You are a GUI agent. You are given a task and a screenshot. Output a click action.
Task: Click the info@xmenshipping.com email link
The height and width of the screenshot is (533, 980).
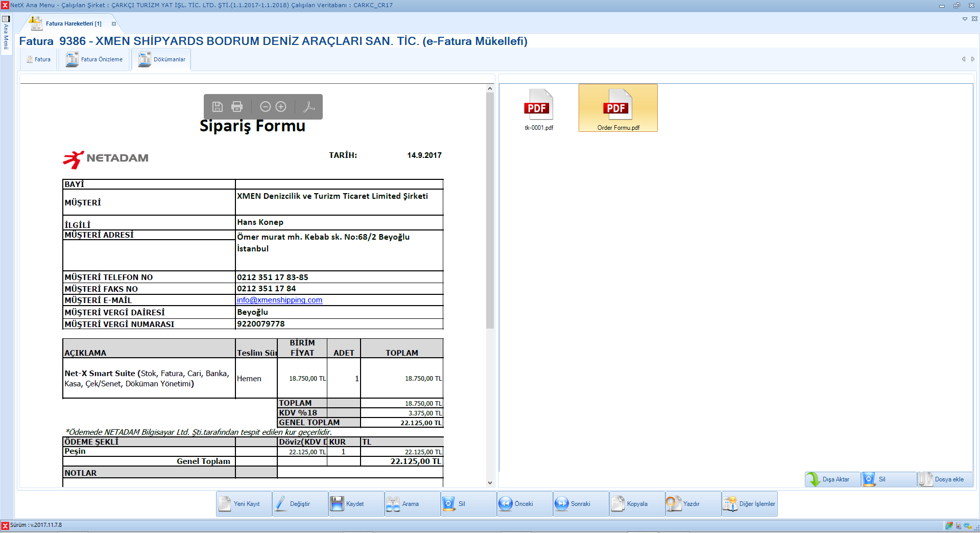click(x=279, y=300)
